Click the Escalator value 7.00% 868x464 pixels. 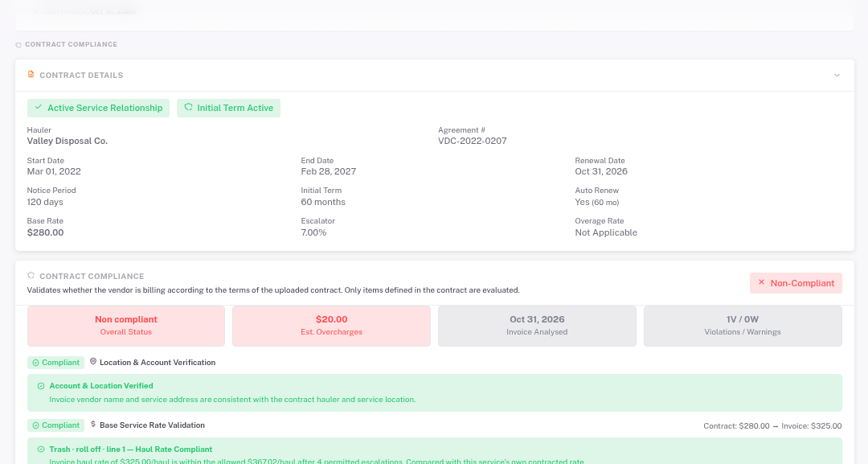[313, 232]
